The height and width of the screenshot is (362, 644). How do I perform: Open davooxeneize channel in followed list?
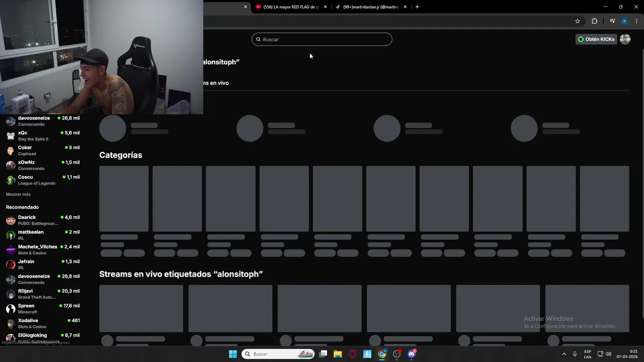click(x=43, y=121)
